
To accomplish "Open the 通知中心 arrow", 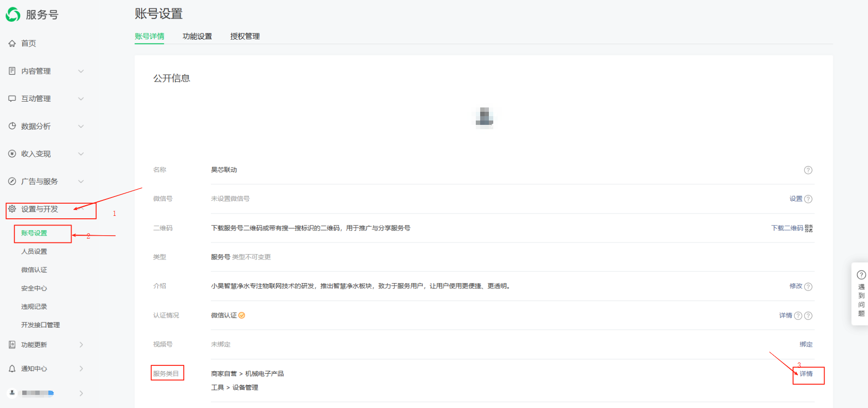I will [x=81, y=368].
